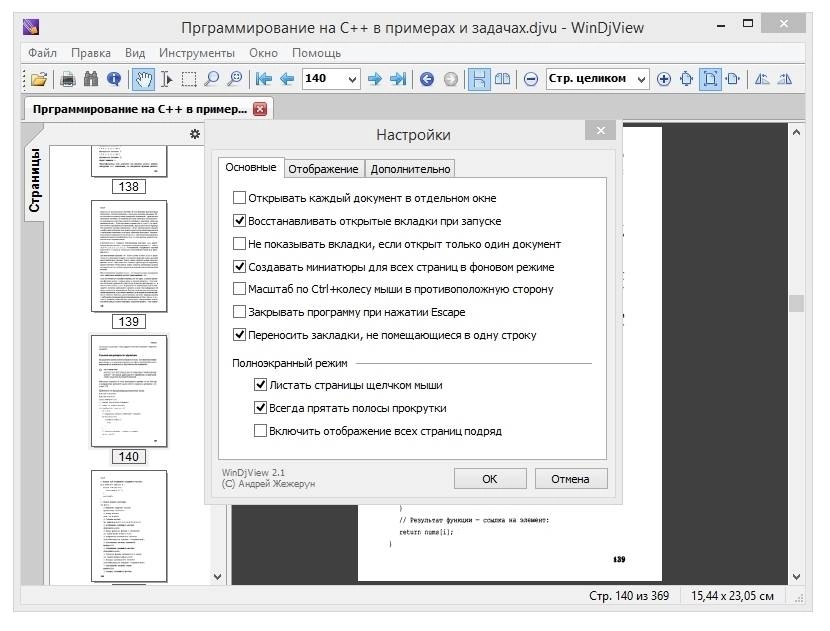
Task: Open the Правка menu
Action: (91, 53)
